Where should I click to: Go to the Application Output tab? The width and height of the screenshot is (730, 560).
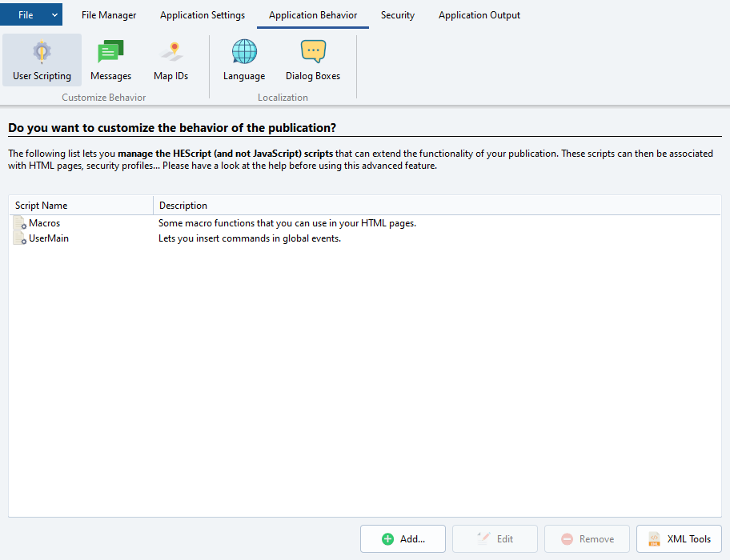(x=479, y=15)
